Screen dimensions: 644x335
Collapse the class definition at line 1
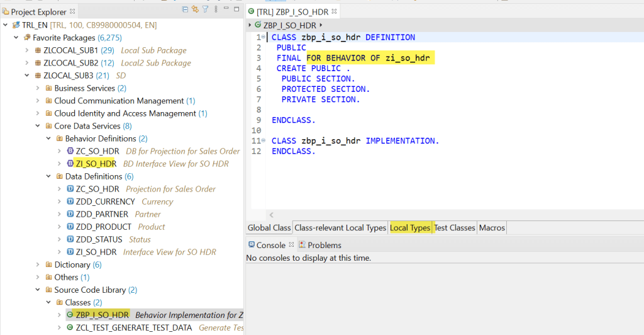click(263, 37)
